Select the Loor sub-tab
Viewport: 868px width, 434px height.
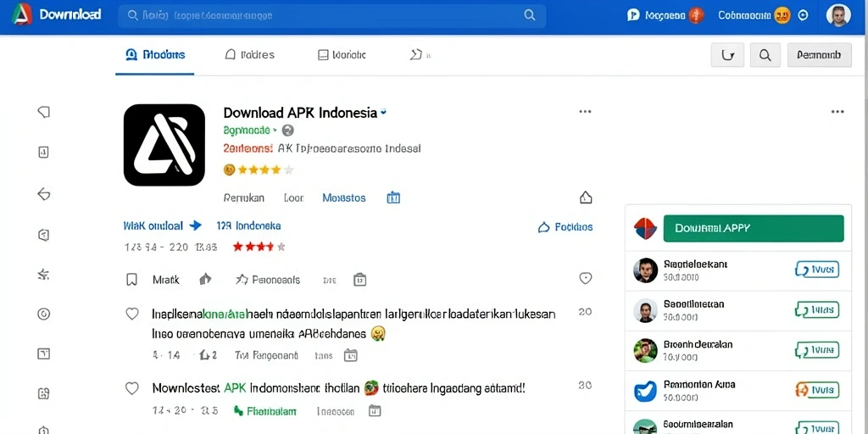click(293, 198)
